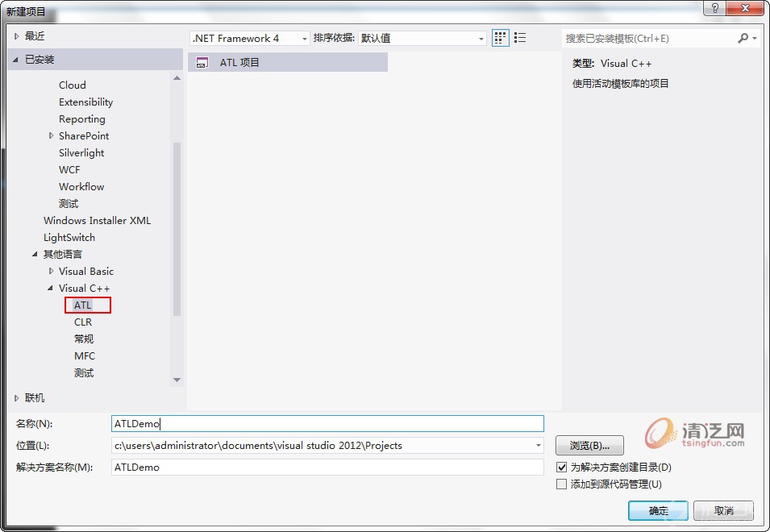Select the CLR template category
The height and width of the screenshot is (532, 770).
[83, 322]
